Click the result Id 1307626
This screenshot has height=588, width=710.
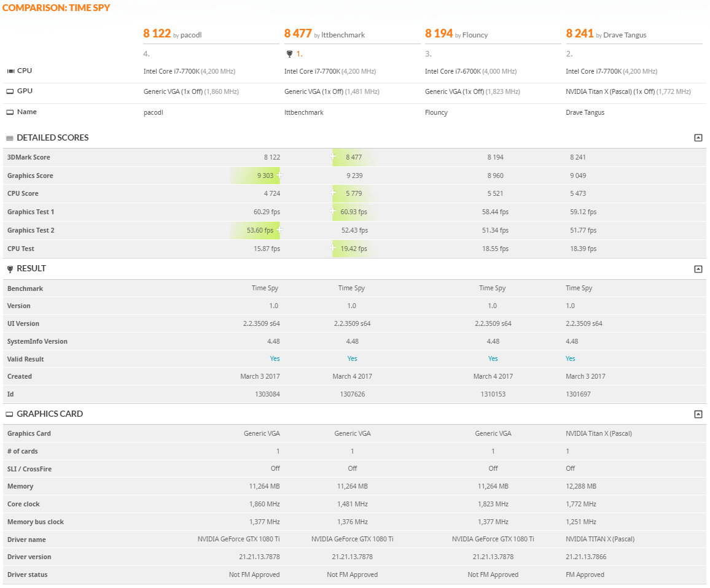[x=353, y=394]
